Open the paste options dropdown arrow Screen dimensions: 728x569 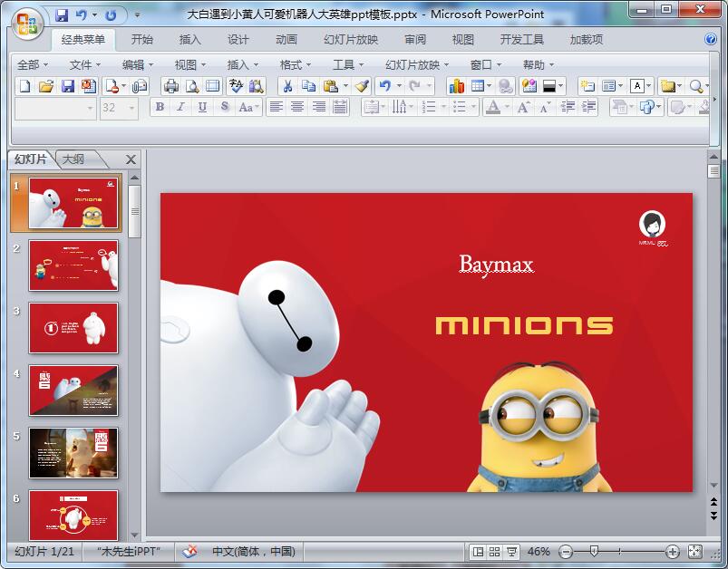coord(345,86)
